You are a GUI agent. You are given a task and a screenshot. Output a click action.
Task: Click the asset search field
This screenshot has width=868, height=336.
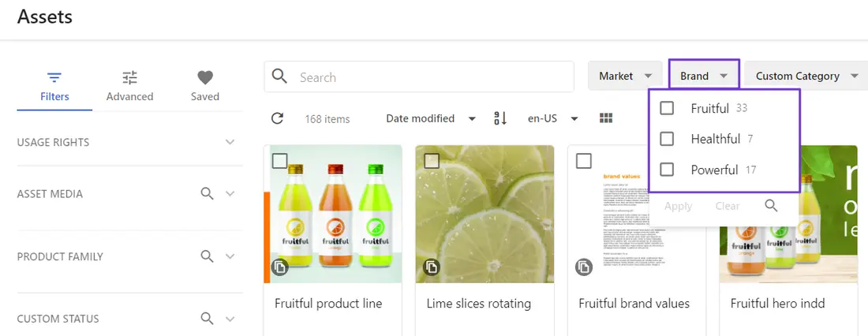coord(430,77)
